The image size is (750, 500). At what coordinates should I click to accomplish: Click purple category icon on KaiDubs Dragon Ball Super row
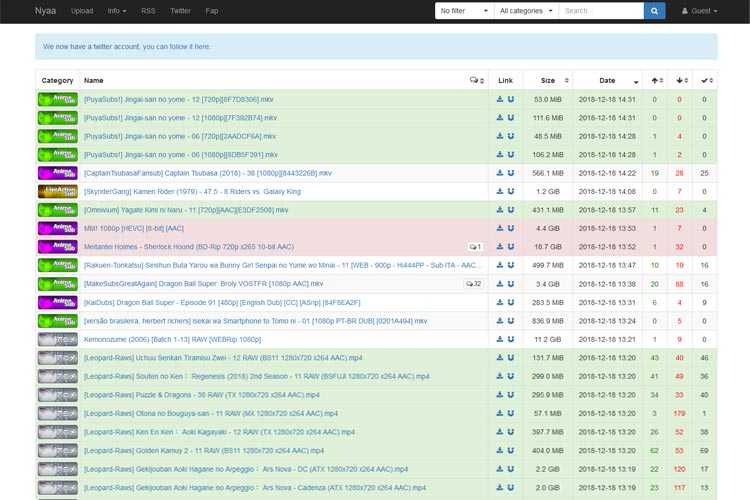[x=58, y=302]
